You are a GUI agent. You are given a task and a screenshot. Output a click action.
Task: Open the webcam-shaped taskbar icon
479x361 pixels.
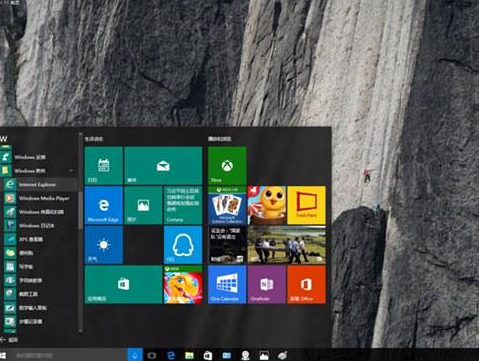[x=245, y=355]
